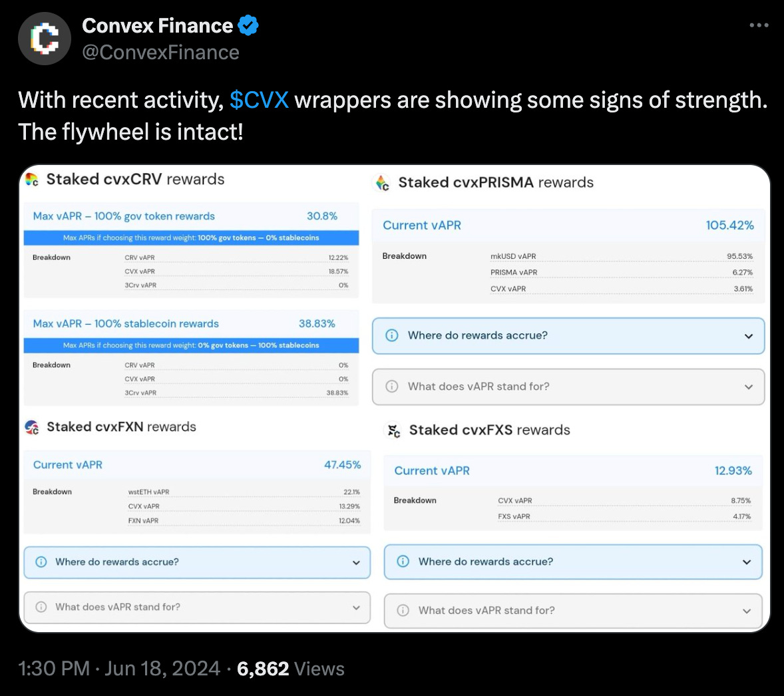Click the Staked cvxFXN token icon
The width and height of the screenshot is (784, 696).
[32, 427]
